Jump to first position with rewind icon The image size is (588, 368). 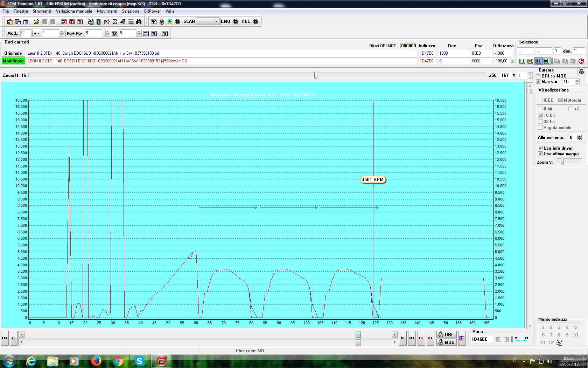coord(5,338)
